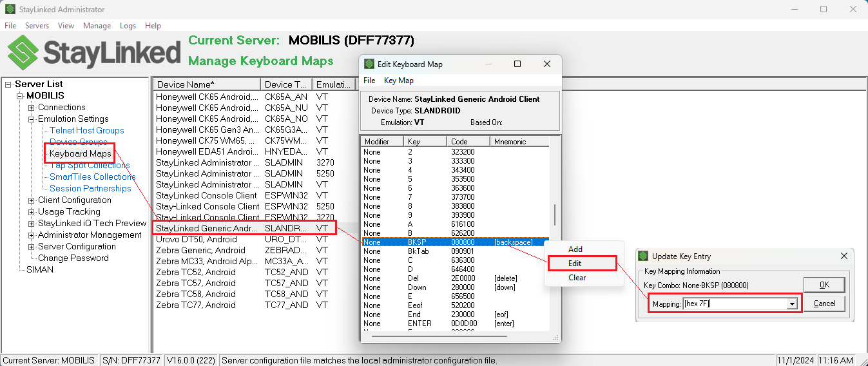Click the Update Key Entry dialog icon
Screen dimensions: 868x366
point(642,256)
